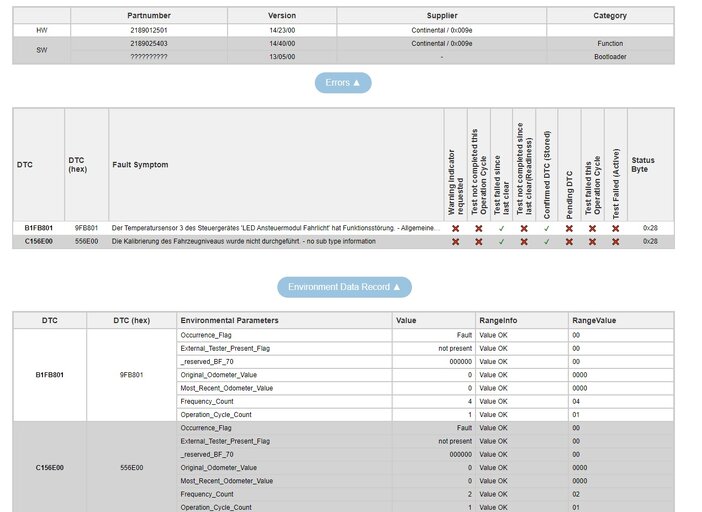The image size is (702, 512).
Task: Click hex code 556E00 in Errors table
Action: [x=86, y=242]
